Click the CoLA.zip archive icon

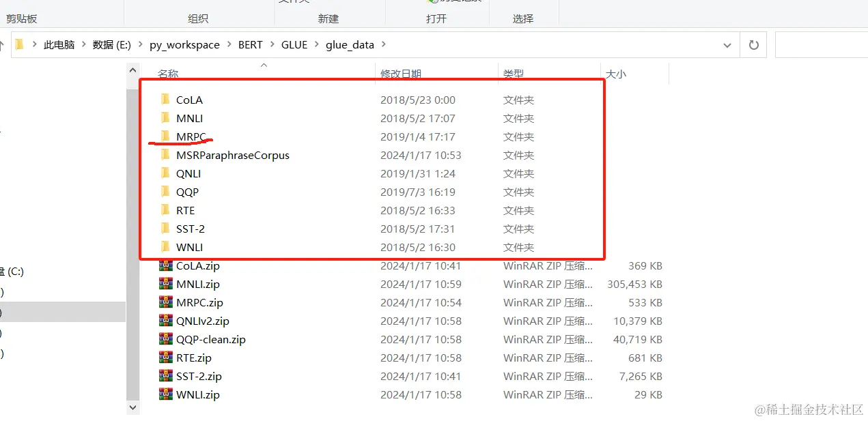point(165,265)
